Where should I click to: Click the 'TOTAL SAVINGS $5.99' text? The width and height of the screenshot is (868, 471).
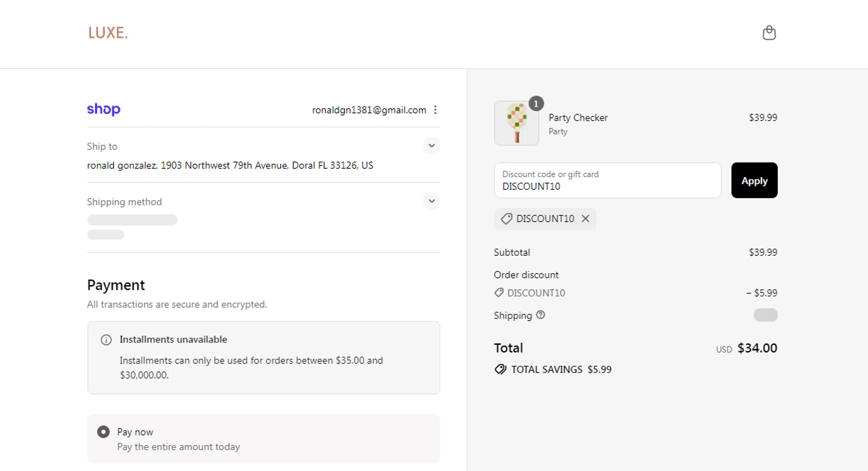561,369
